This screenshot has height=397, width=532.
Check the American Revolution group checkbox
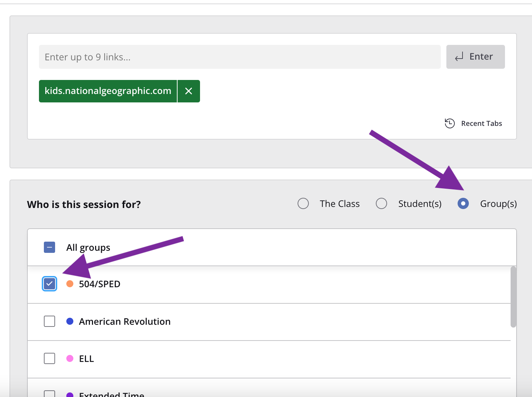point(49,321)
